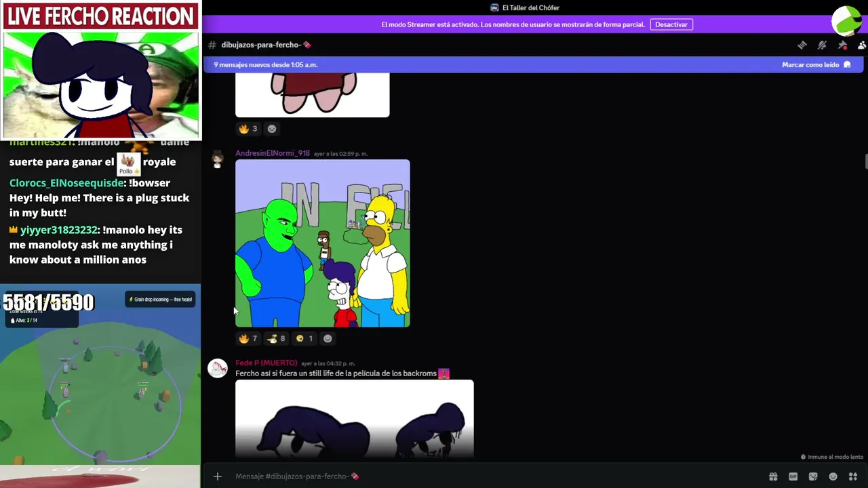Open the sticker picker

[813, 476]
